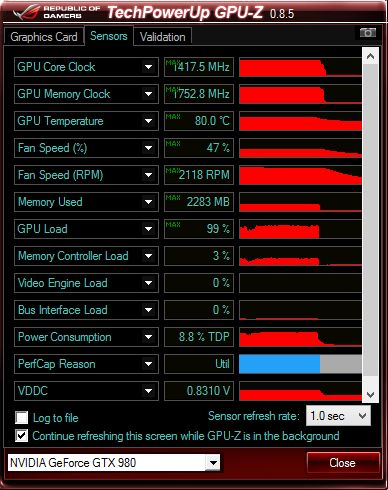Click the GPU Core Clock value 1417.5 MHz

(199, 67)
